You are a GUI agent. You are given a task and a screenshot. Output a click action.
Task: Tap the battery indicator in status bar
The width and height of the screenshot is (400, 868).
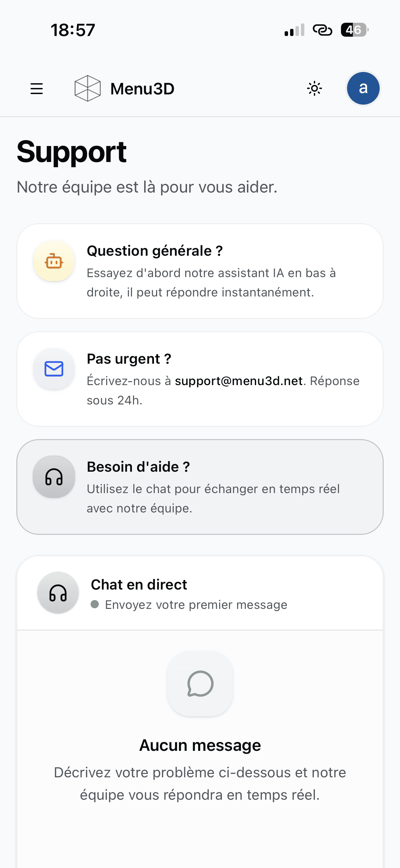coord(354,30)
